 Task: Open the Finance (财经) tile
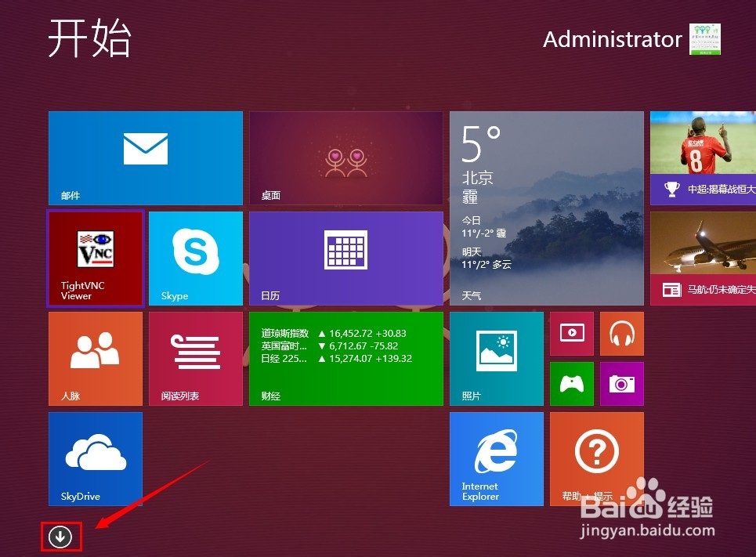tap(346, 359)
